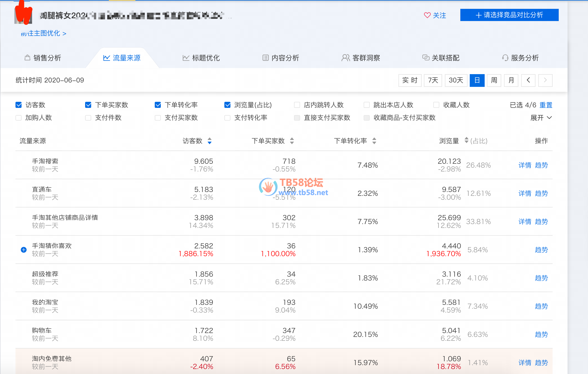Go to previous date with left arrow
The width and height of the screenshot is (588, 374).
tap(528, 80)
